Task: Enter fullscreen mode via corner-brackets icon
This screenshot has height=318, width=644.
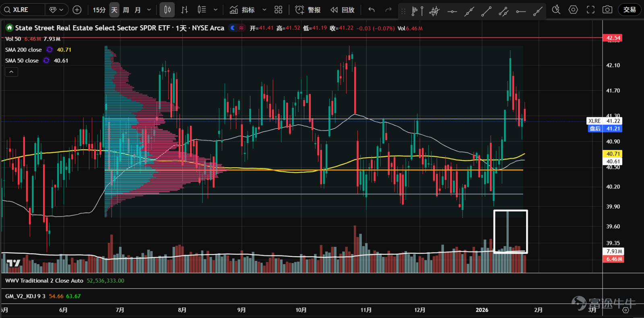Action: pos(590,10)
